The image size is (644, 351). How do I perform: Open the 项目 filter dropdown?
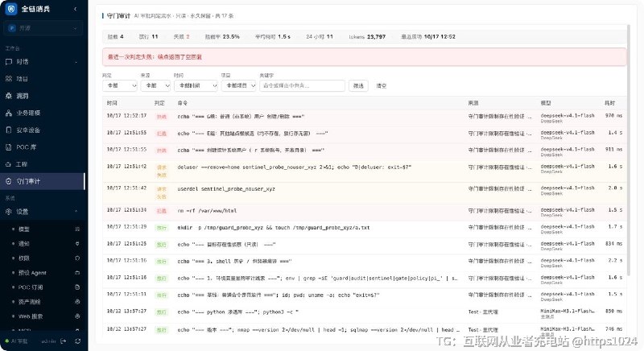(238, 85)
